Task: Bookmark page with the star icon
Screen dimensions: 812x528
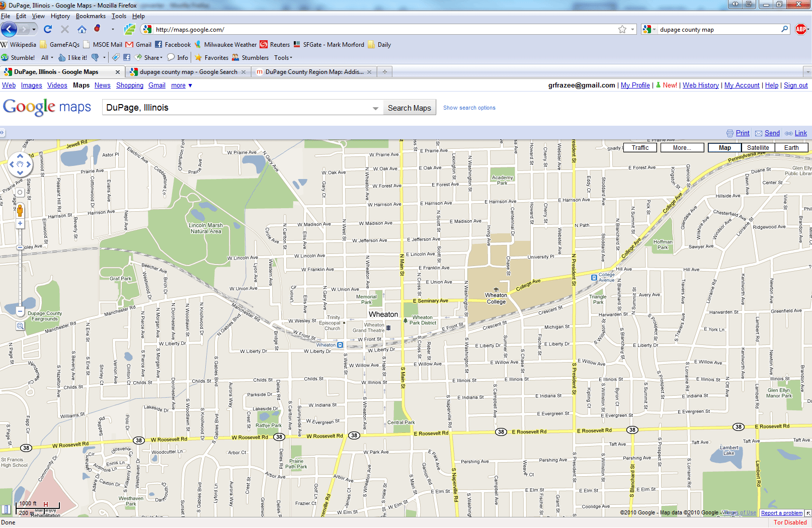Action: click(622, 30)
